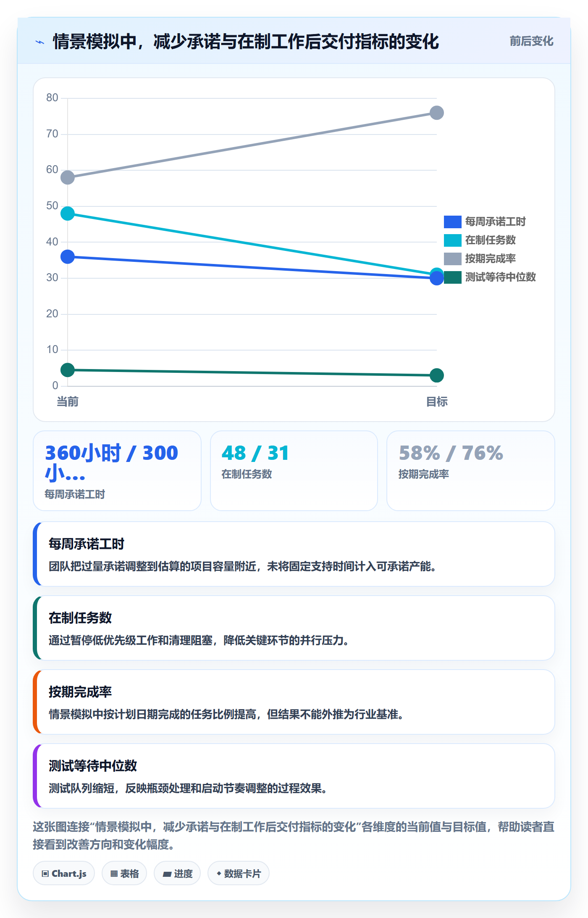Click the 按期完成率 data point at 当前

pos(68,177)
